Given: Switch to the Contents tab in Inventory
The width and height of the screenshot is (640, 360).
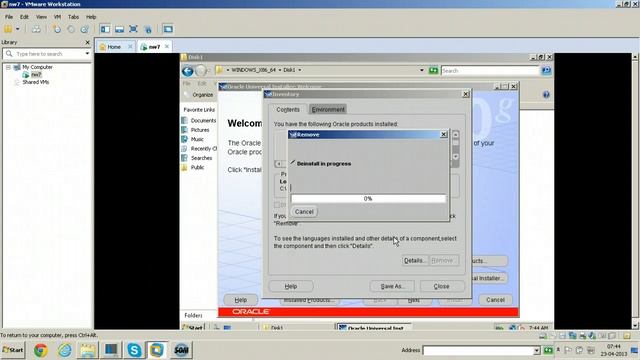Looking at the screenshot, I should [x=288, y=109].
